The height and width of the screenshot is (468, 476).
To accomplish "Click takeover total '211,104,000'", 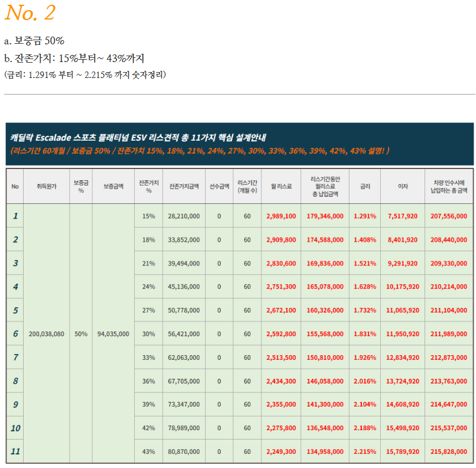I will pos(449,310).
